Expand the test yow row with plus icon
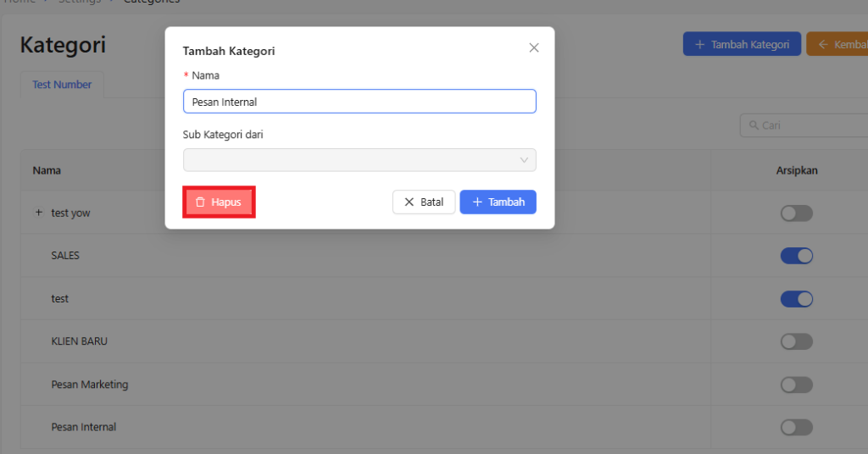 (38, 213)
